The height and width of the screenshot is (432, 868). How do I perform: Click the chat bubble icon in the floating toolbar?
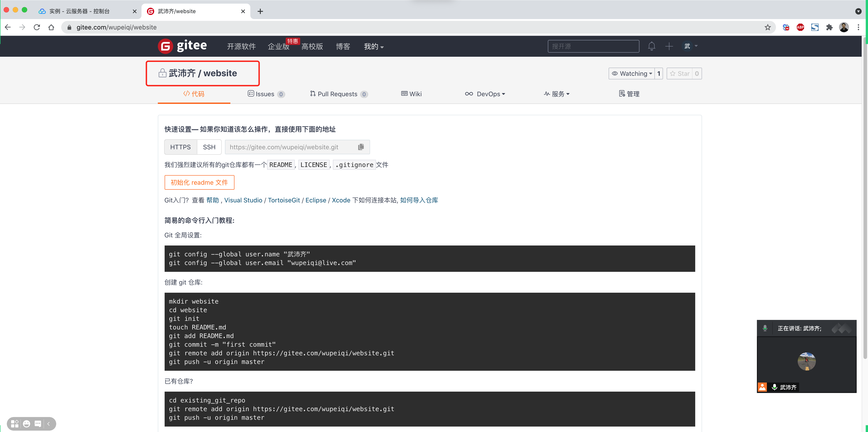pos(38,424)
